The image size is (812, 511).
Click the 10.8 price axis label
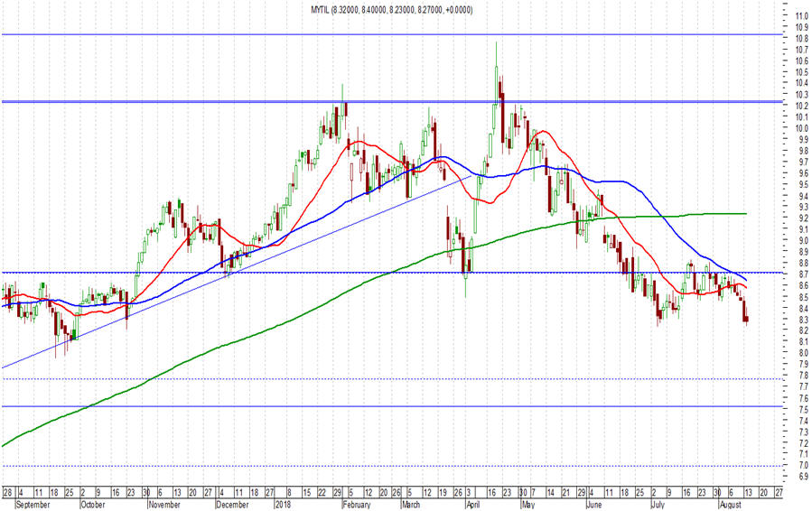(802, 39)
